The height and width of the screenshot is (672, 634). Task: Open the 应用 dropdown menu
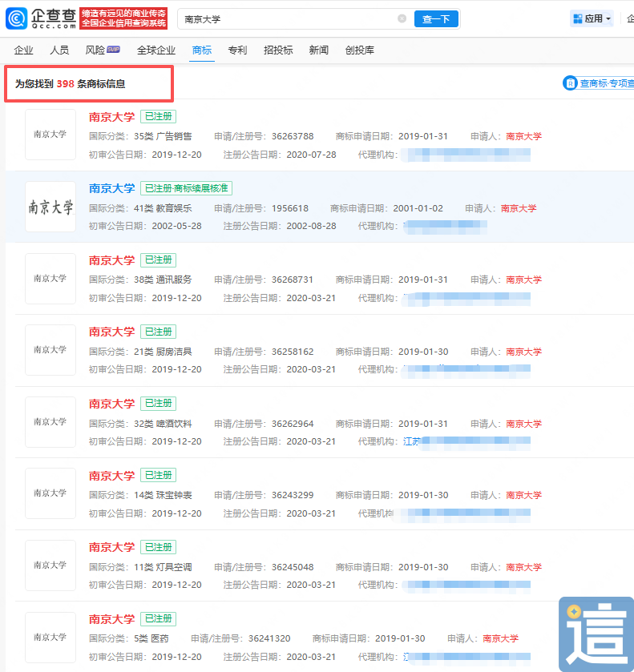[592, 18]
